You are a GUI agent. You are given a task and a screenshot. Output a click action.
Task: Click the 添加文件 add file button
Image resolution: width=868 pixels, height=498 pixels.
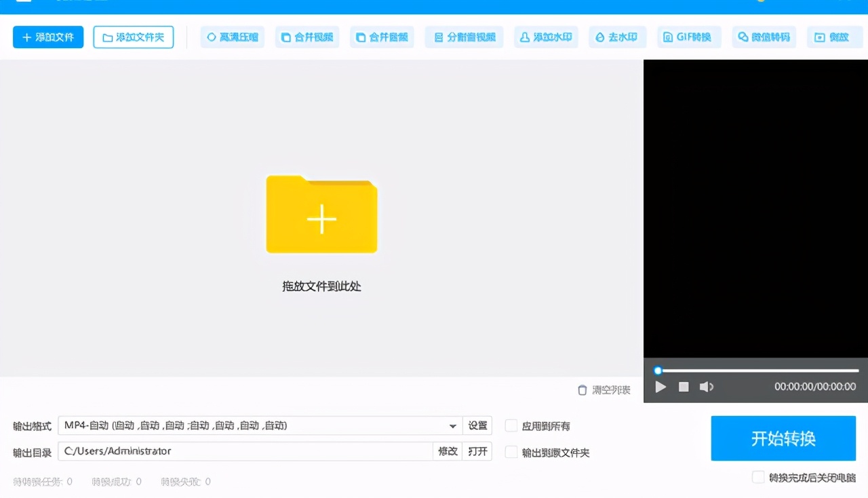click(x=47, y=37)
